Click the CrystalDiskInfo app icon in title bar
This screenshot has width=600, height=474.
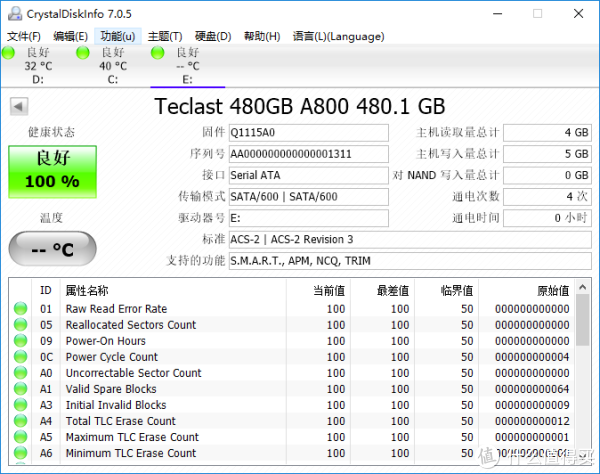point(15,14)
